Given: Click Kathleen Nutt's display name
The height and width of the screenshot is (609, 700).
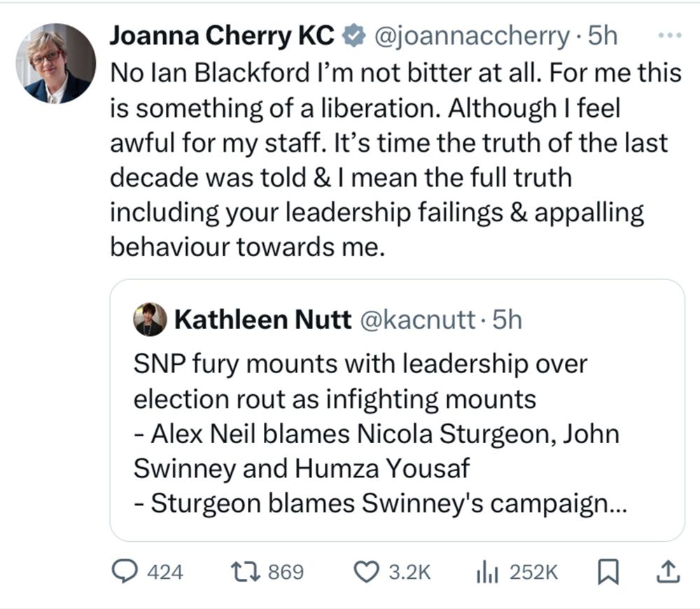Looking at the screenshot, I should pyautogui.click(x=262, y=319).
